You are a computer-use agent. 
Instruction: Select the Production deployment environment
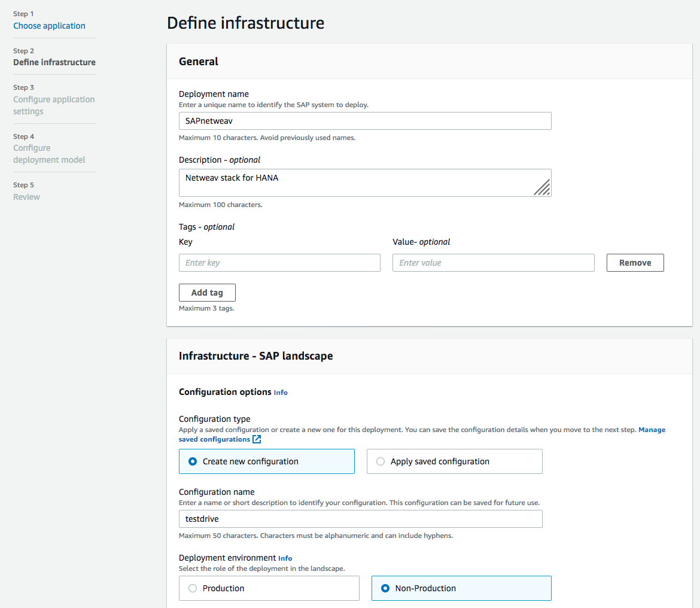pyautogui.click(x=193, y=588)
